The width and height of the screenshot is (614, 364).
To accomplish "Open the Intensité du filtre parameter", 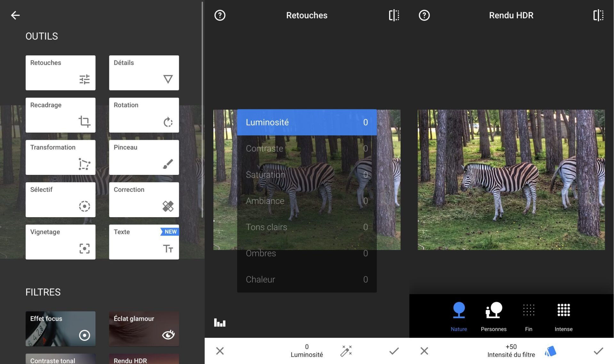I will coord(511,351).
